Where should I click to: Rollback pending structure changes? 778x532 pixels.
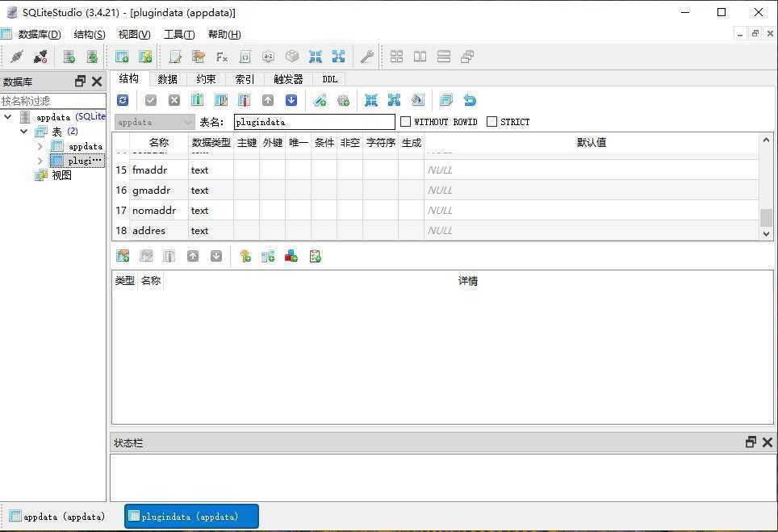click(x=174, y=99)
